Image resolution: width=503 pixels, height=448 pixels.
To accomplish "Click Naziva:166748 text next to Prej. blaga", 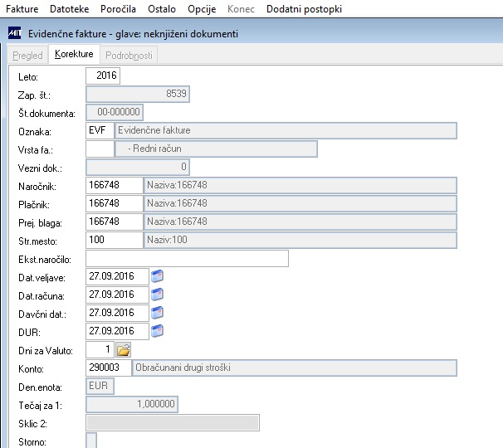I will (177, 222).
